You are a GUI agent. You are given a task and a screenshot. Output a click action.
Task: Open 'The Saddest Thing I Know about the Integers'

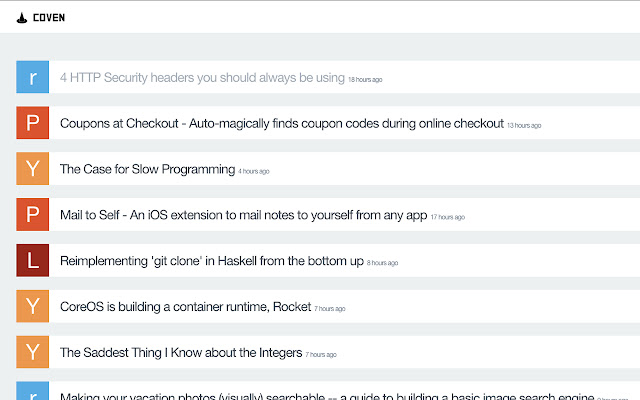coord(181,352)
